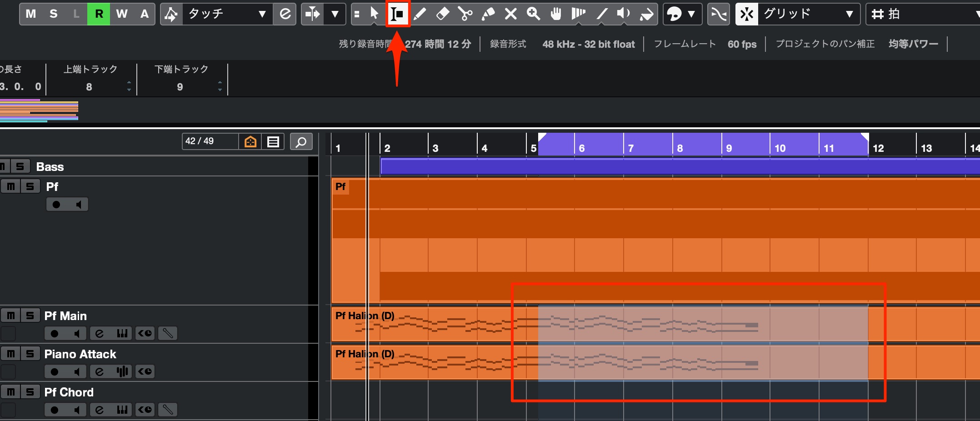
Task: Select the Glue tool
Action: coord(488,14)
